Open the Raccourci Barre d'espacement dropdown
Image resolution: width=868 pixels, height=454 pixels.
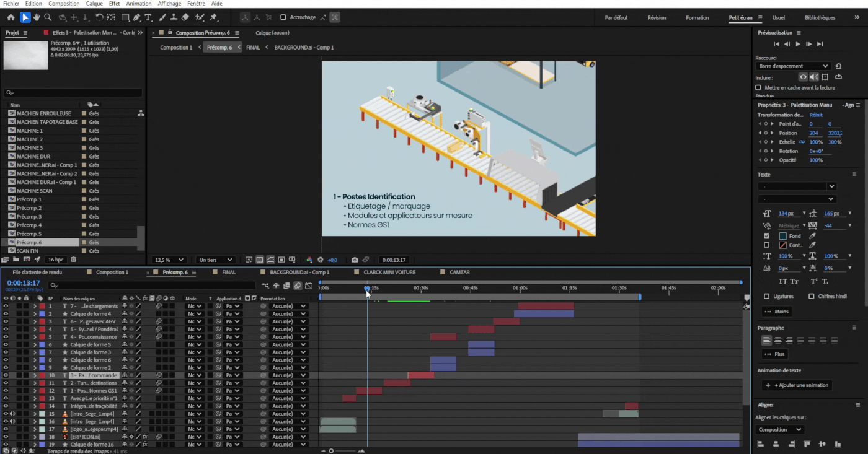(x=792, y=66)
